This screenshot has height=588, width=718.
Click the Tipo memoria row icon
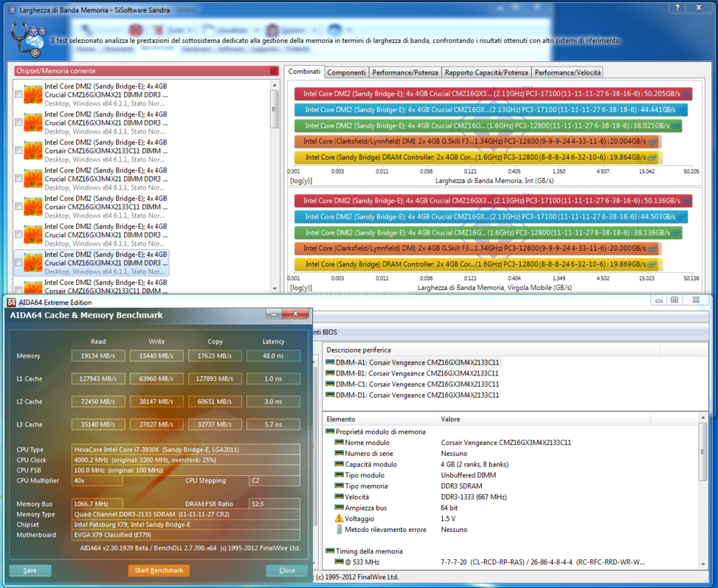click(x=339, y=486)
